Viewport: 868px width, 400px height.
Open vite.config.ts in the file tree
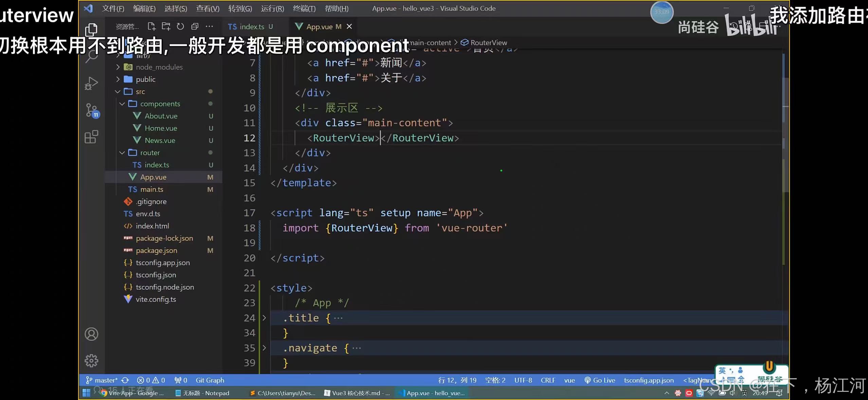(x=164, y=299)
